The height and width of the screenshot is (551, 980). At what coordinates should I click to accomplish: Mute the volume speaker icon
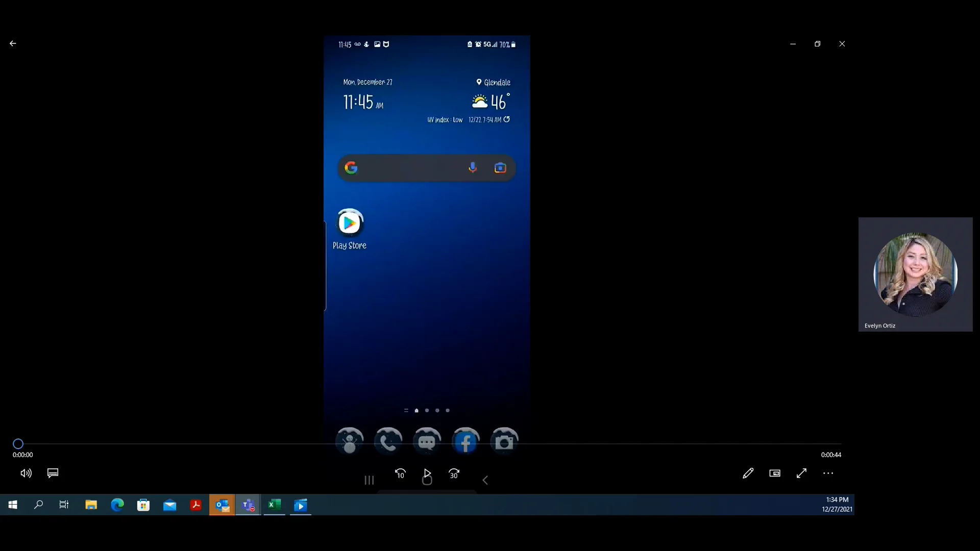[x=26, y=473]
